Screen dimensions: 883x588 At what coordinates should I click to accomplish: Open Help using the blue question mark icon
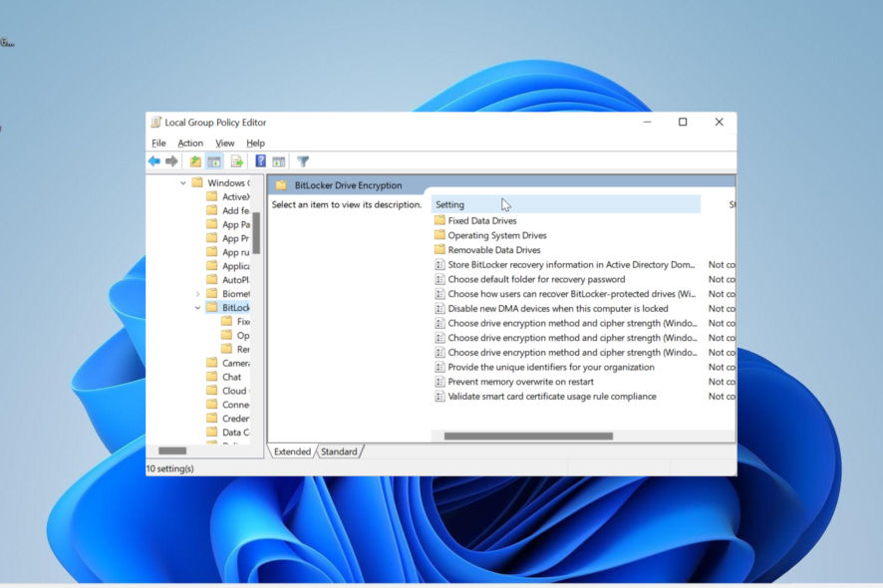262,161
